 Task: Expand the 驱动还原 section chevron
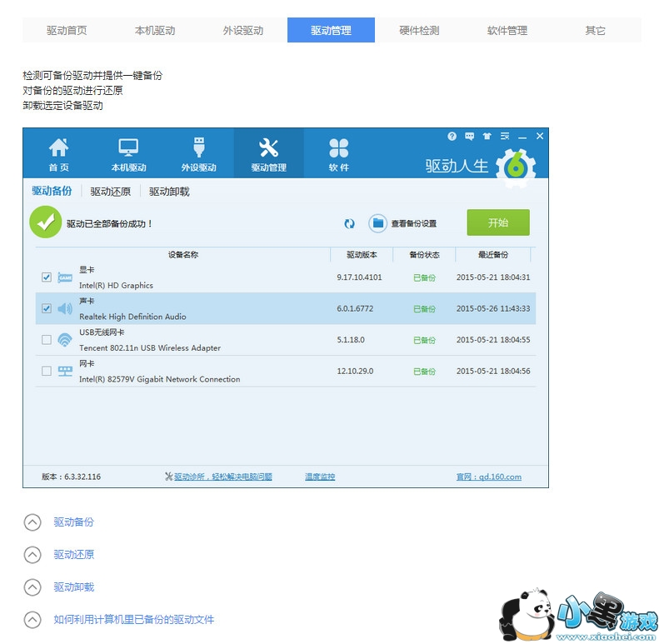coord(32,555)
